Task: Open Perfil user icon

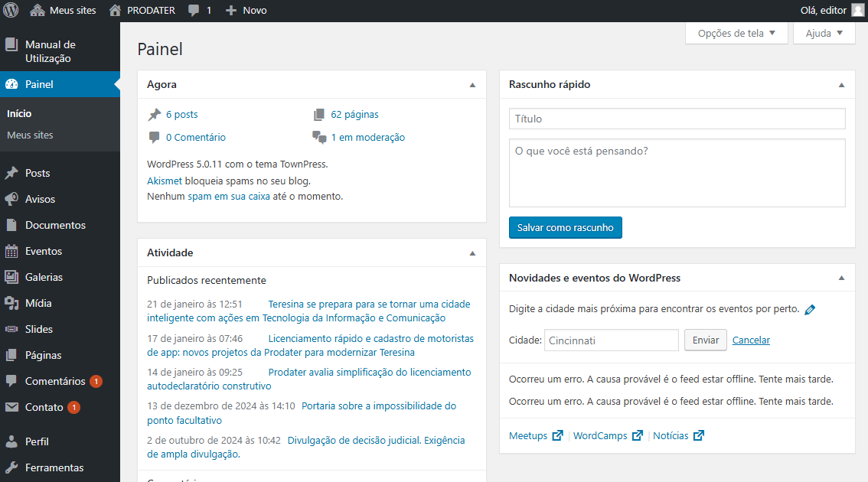Action: tap(11, 441)
